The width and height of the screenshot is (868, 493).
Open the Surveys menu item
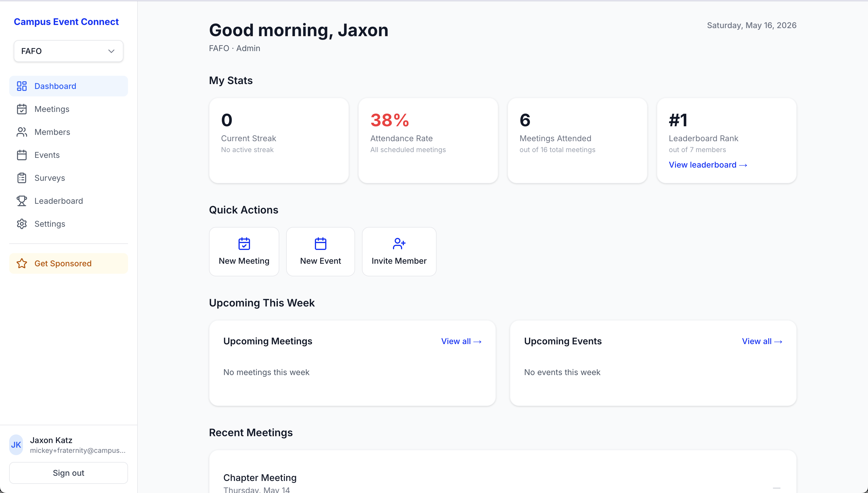(68, 178)
